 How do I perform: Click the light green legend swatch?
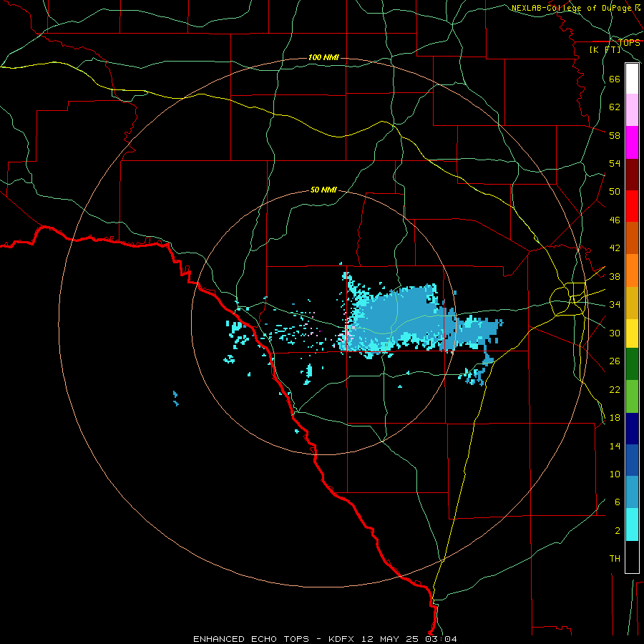point(632,396)
